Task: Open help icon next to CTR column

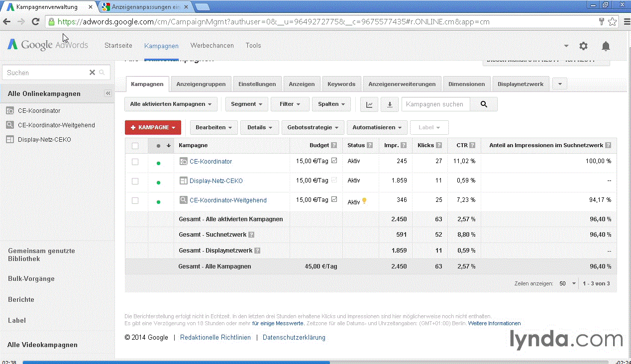Action: (x=472, y=146)
